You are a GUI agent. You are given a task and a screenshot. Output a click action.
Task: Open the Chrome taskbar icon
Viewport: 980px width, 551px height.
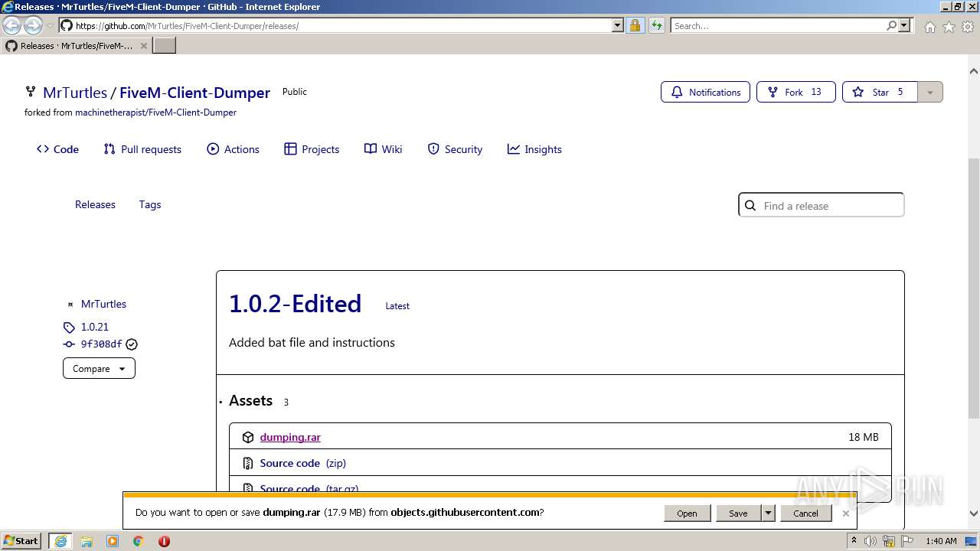pyautogui.click(x=138, y=541)
